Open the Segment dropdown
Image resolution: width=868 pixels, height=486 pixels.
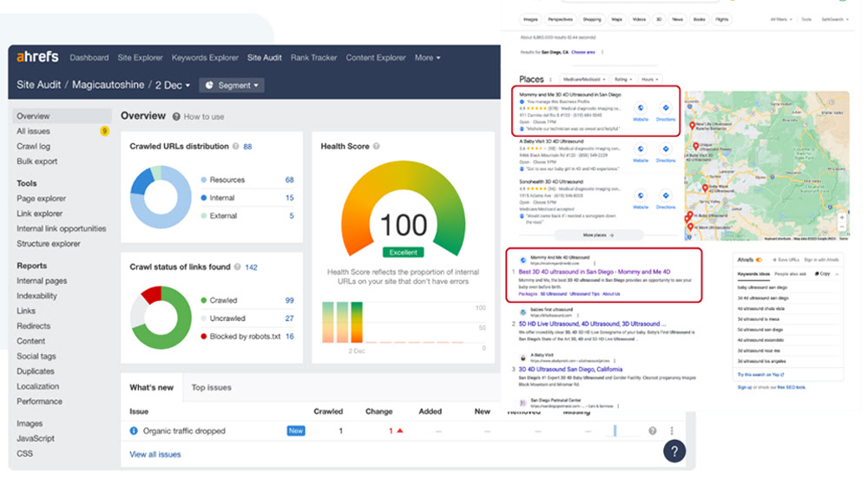click(x=232, y=85)
